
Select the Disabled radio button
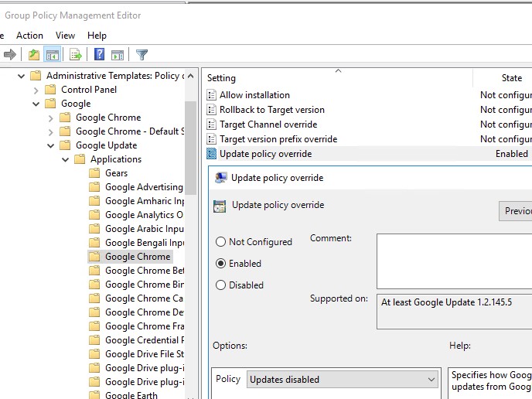(220, 285)
